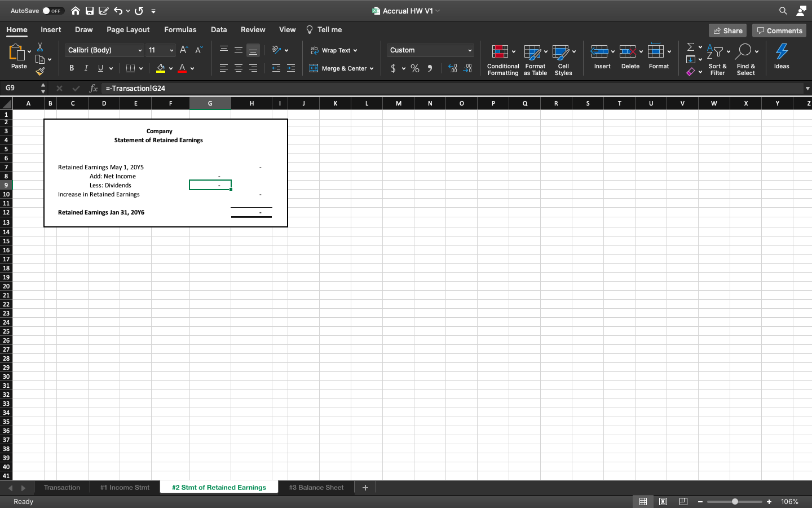Click Merge & Center button
The image size is (812, 508).
[338, 68]
